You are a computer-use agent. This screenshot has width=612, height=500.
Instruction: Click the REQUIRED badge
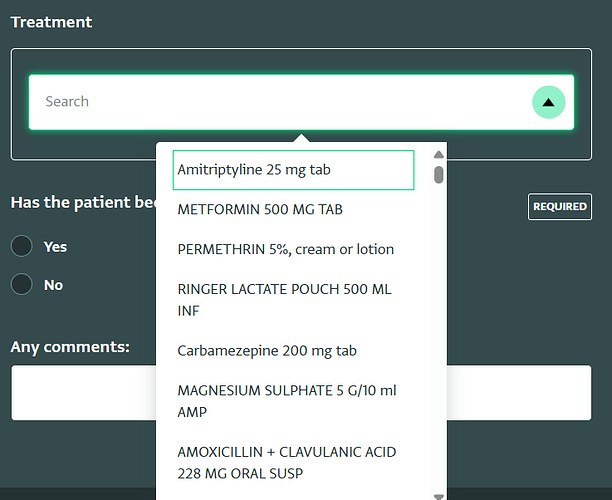559,207
